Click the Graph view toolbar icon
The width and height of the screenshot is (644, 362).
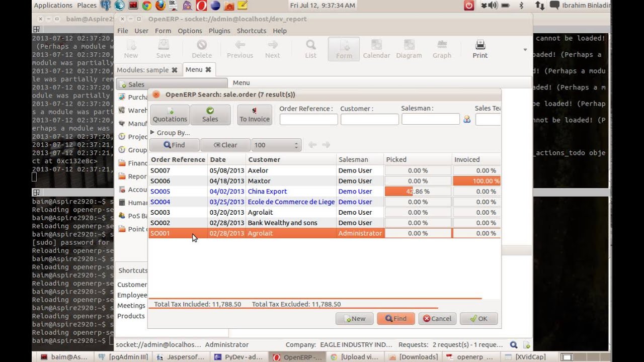coord(442,49)
